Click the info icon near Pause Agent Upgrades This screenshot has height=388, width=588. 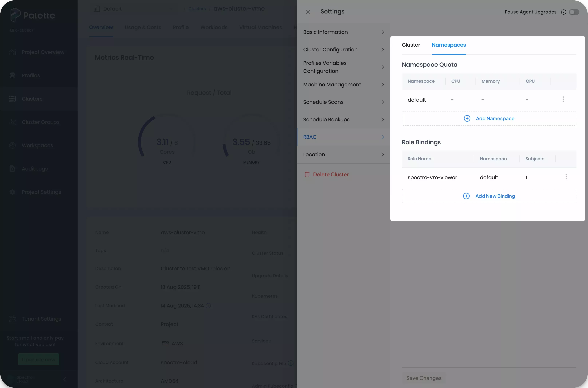[564, 12]
